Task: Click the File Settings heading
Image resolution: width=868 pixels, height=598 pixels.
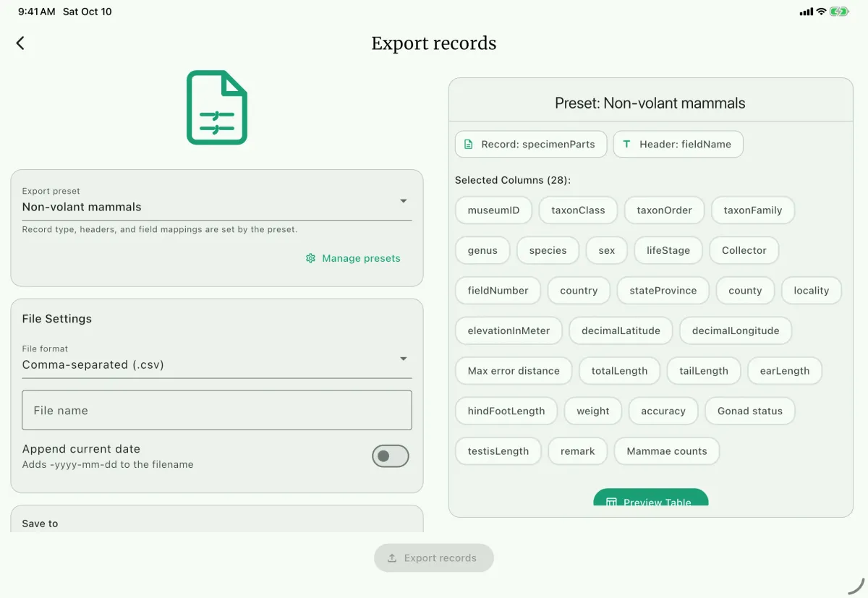Action: [x=57, y=319]
